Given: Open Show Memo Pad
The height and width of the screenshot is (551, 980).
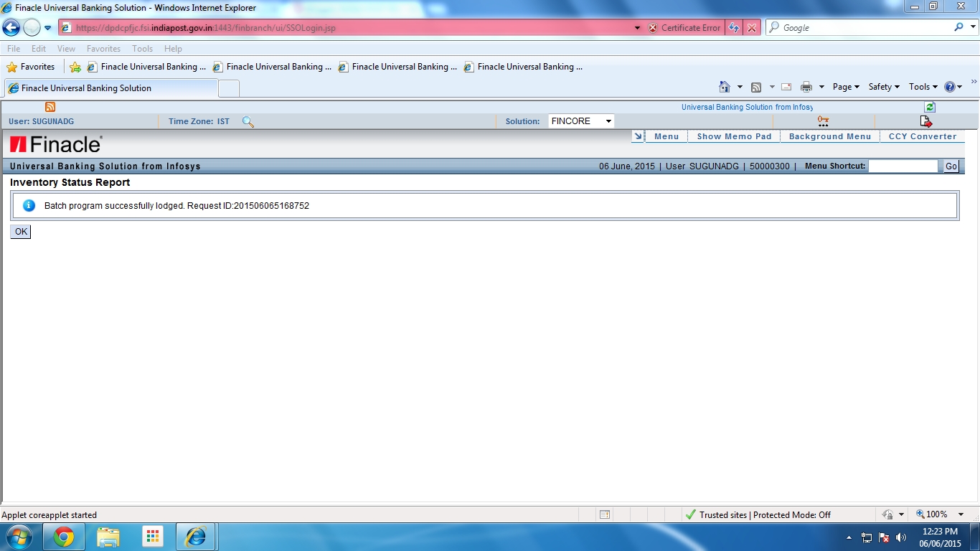Looking at the screenshot, I should [734, 136].
